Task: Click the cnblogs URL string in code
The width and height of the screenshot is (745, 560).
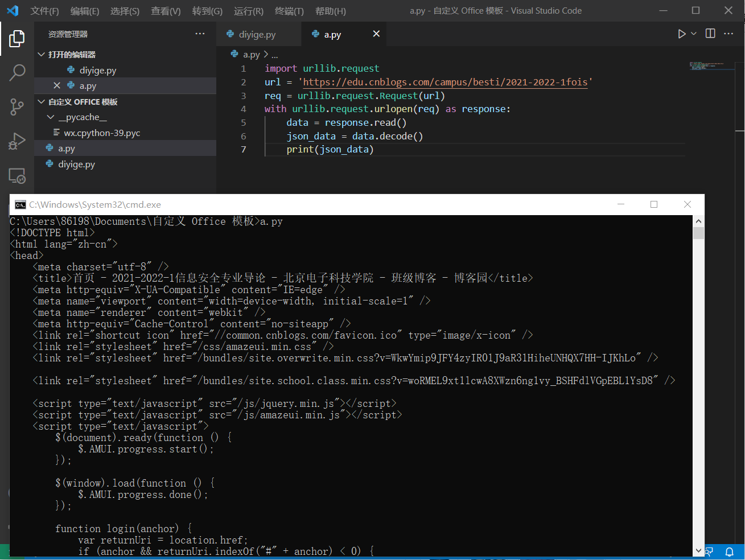Action: click(x=445, y=82)
